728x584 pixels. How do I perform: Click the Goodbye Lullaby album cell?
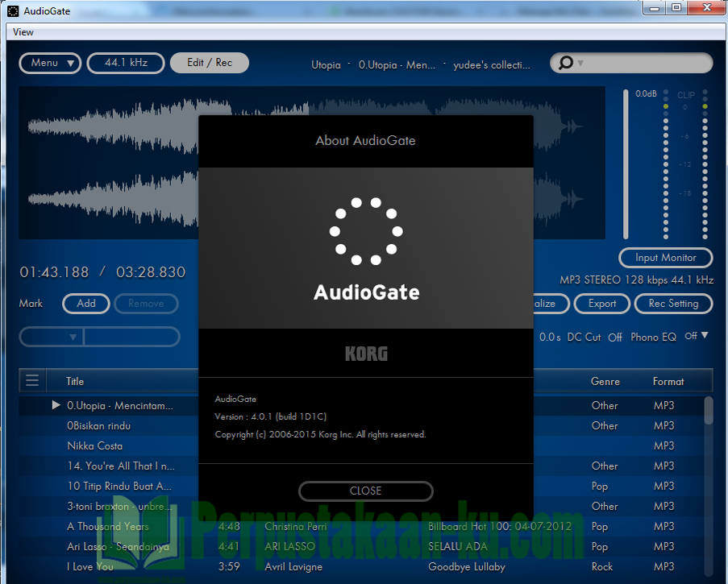click(467, 566)
